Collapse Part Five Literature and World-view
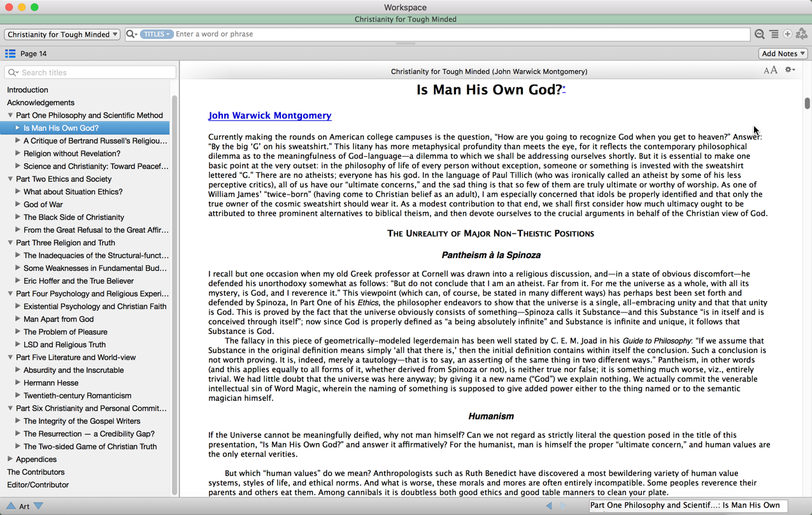Viewport: 812px width, 515px height. point(10,358)
